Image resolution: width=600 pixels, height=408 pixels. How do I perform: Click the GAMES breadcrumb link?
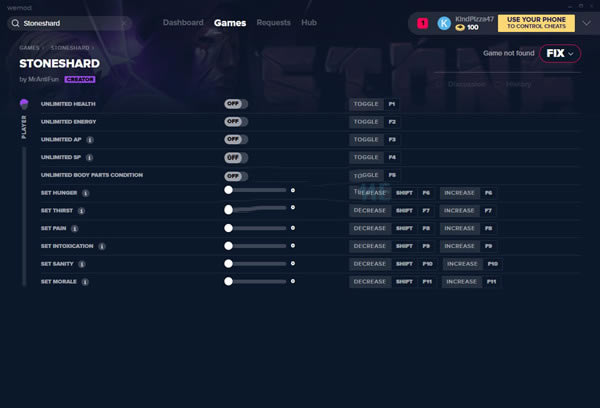coord(30,48)
